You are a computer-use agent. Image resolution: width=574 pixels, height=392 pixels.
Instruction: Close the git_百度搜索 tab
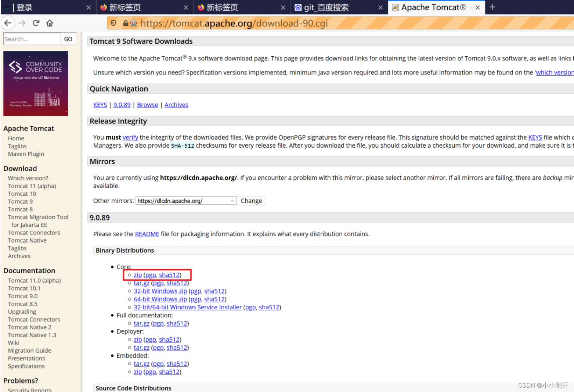click(x=380, y=7)
